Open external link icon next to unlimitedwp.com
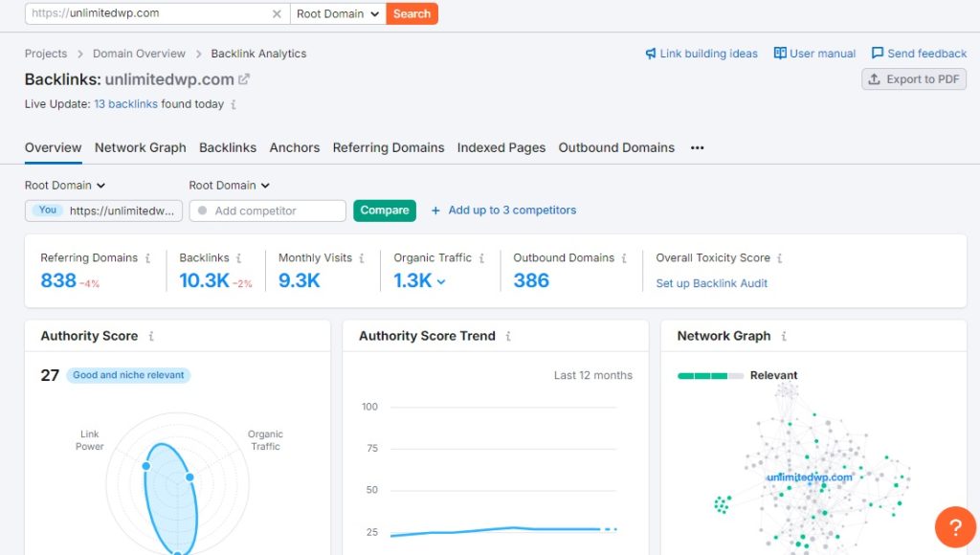 tap(244, 79)
